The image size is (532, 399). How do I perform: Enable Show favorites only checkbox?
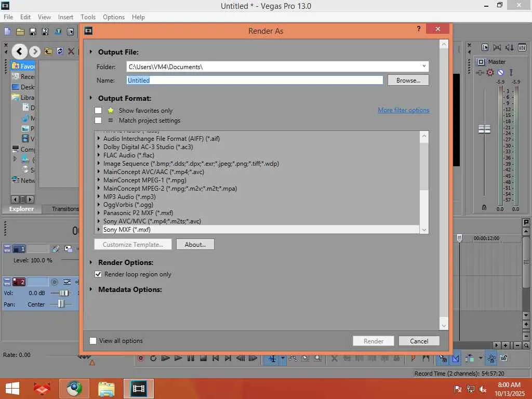(x=98, y=110)
